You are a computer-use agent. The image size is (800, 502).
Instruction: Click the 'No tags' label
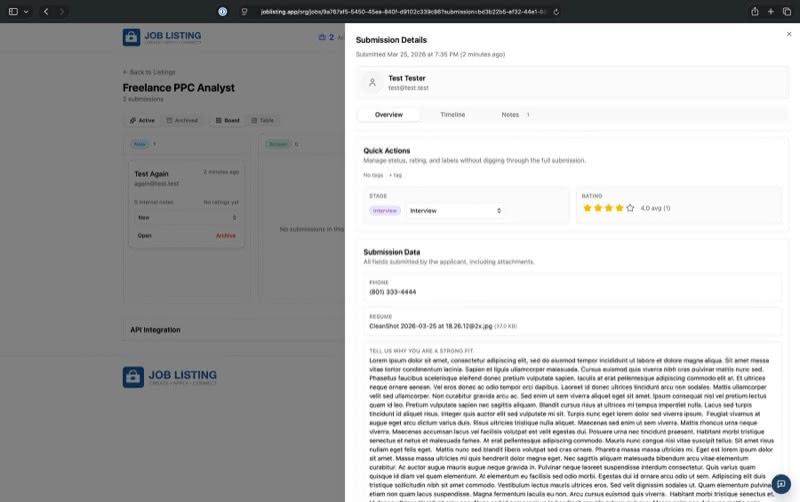373,175
